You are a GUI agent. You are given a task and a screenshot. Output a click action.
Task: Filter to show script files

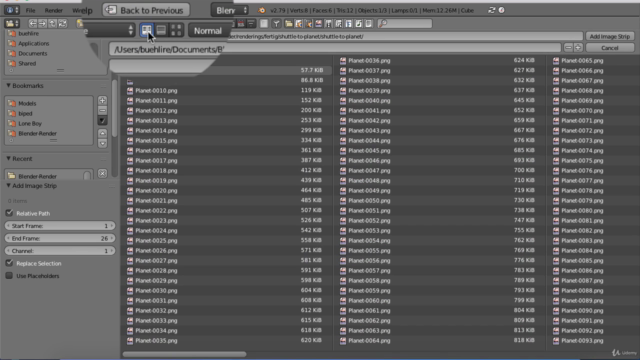[x=339, y=24]
